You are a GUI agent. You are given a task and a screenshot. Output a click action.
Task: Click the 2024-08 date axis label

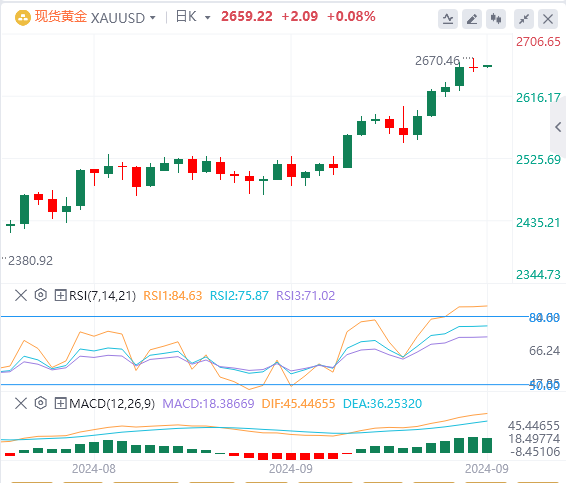coord(94,469)
